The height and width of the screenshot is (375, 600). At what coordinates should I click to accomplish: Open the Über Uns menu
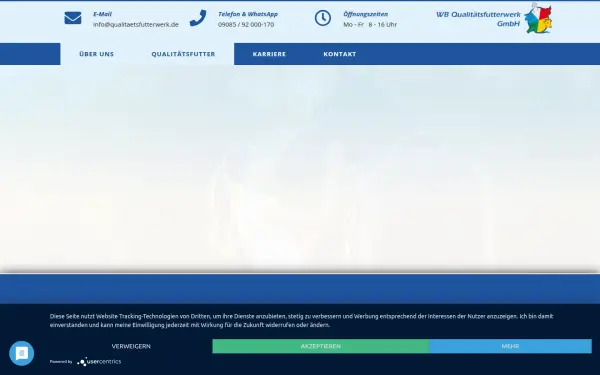click(x=96, y=54)
